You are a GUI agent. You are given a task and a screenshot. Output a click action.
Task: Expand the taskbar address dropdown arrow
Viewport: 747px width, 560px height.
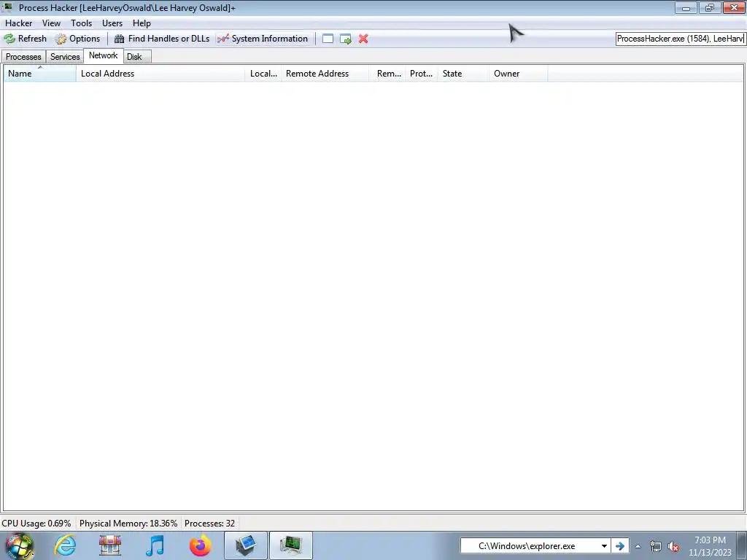coord(604,546)
